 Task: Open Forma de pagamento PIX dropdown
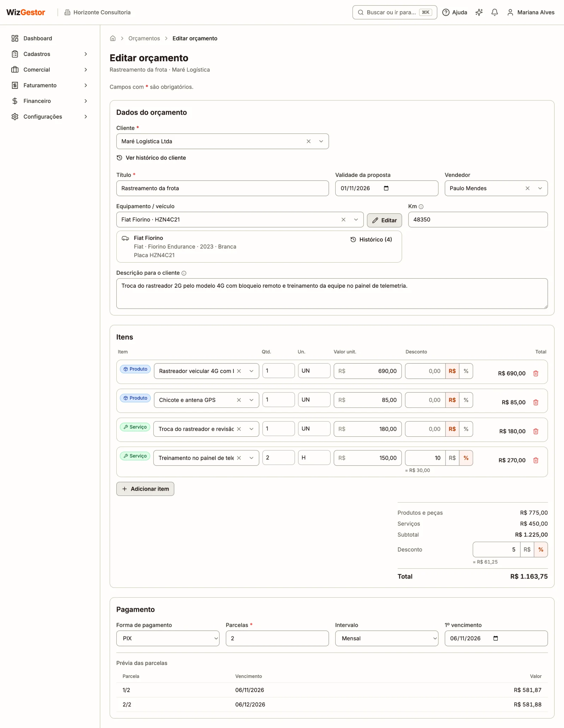168,638
